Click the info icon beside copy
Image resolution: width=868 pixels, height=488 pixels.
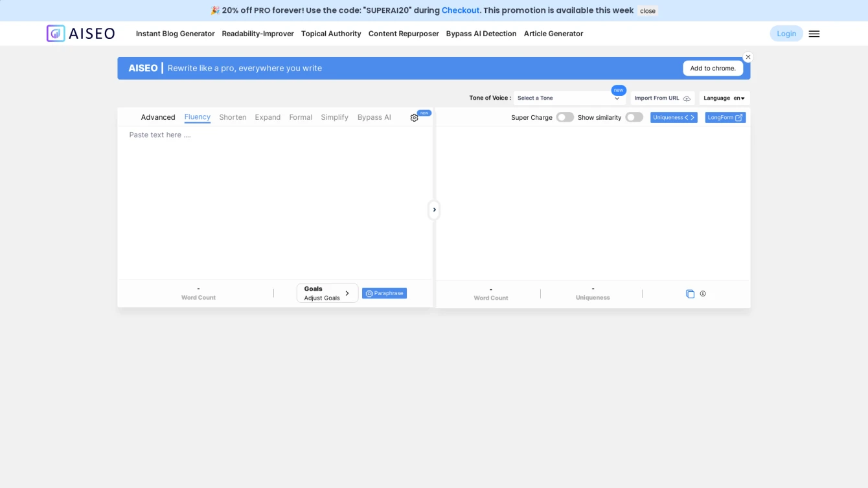click(x=703, y=294)
